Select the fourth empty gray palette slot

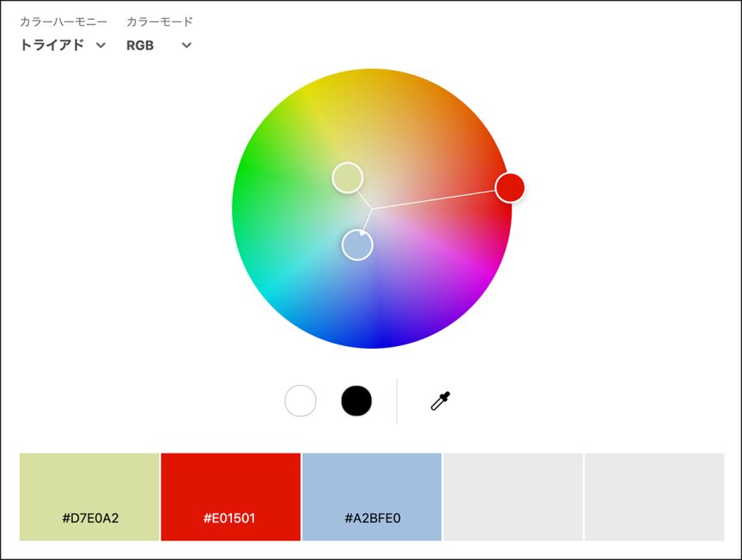513,496
